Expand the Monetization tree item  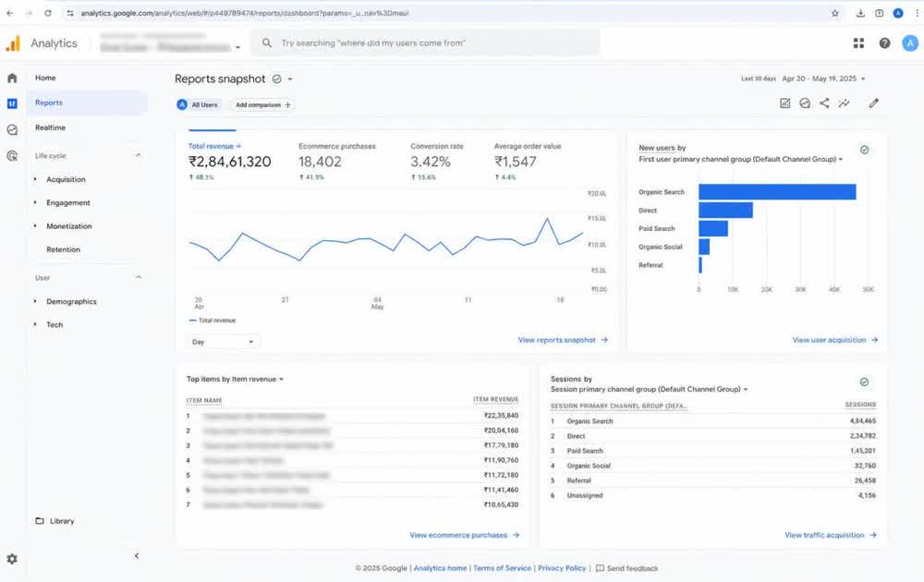point(35,226)
